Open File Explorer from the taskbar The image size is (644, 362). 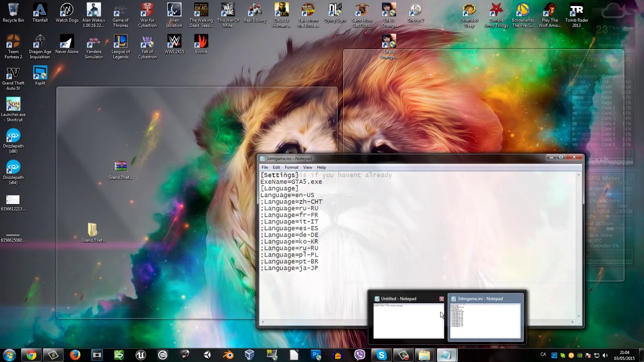tap(424, 355)
